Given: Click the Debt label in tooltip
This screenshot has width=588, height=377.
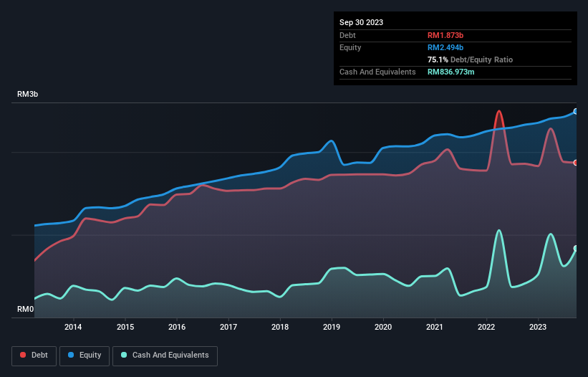Looking at the screenshot, I should 347,35.
